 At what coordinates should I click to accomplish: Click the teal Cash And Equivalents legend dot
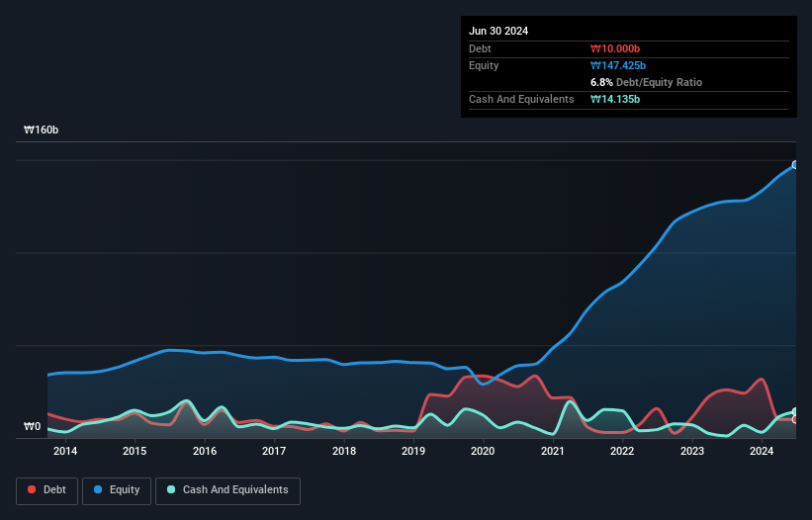(171, 489)
